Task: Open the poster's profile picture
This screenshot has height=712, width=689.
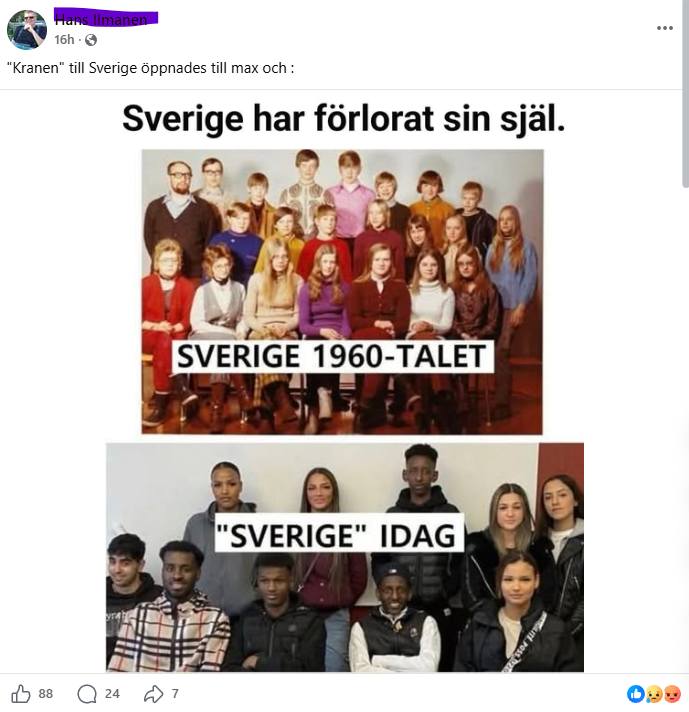Action: coord(27,30)
